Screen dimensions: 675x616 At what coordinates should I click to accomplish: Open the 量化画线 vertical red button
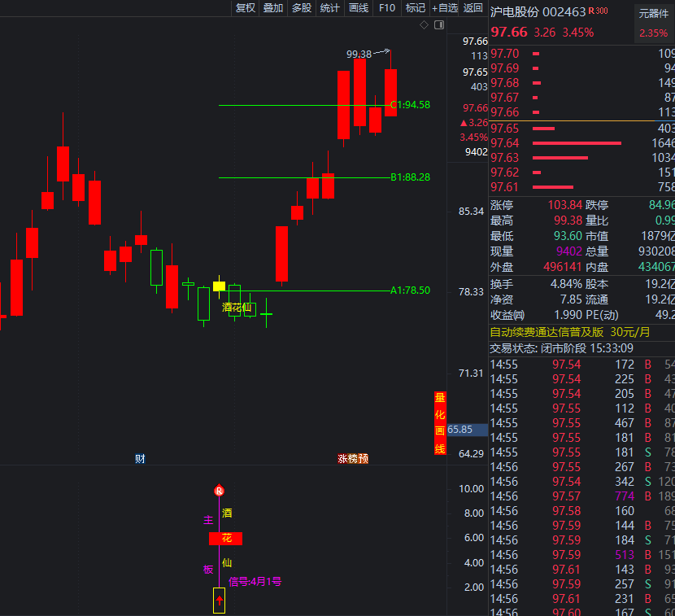point(440,423)
